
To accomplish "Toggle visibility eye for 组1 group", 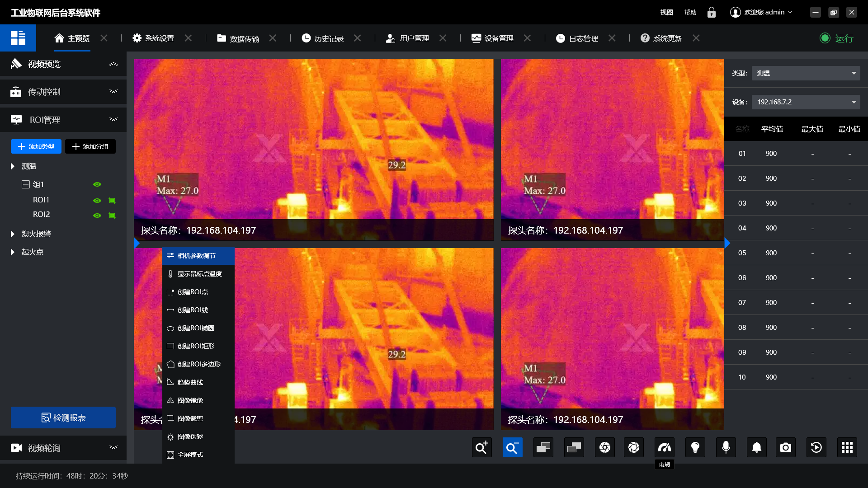I will [97, 184].
